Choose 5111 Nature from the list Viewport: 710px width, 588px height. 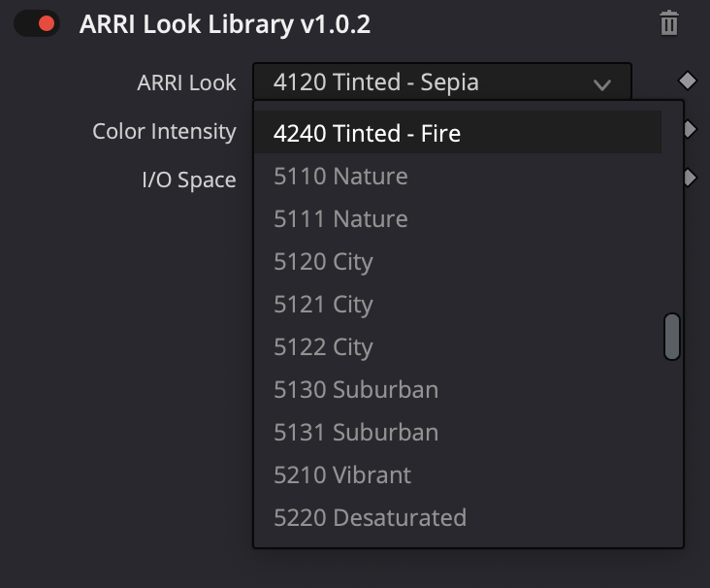[x=458, y=218]
